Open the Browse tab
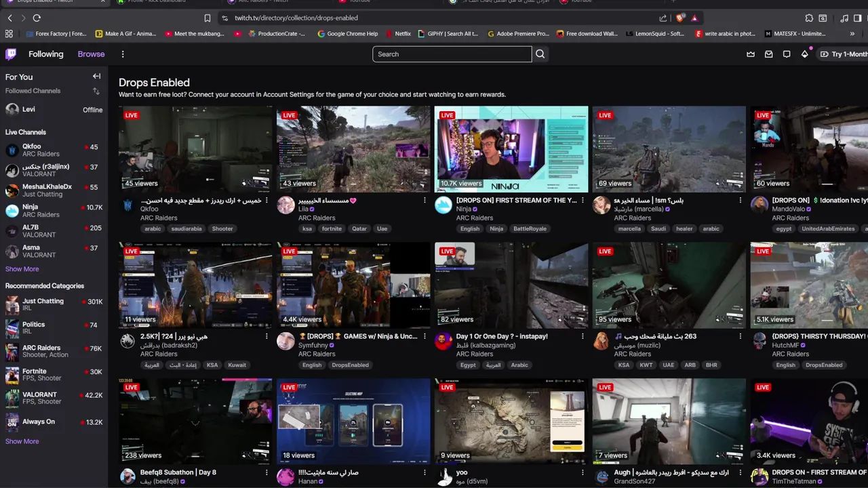868x488 pixels. pyautogui.click(x=91, y=54)
